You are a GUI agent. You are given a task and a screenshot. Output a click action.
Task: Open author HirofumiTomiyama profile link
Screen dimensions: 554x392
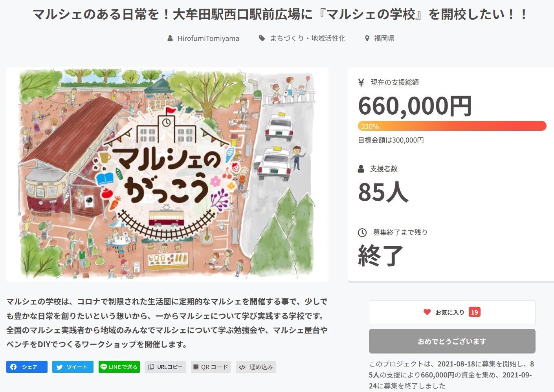[x=208, y=38]
